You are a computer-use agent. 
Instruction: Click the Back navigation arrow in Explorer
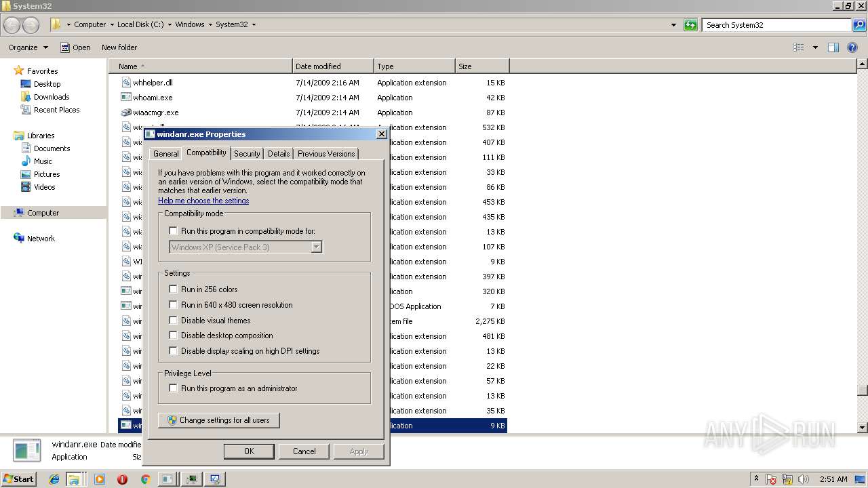click(x=12, y=25)
